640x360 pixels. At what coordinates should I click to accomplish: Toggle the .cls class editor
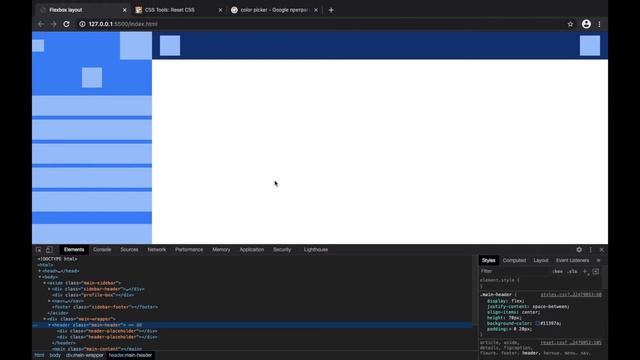[573, 271]
